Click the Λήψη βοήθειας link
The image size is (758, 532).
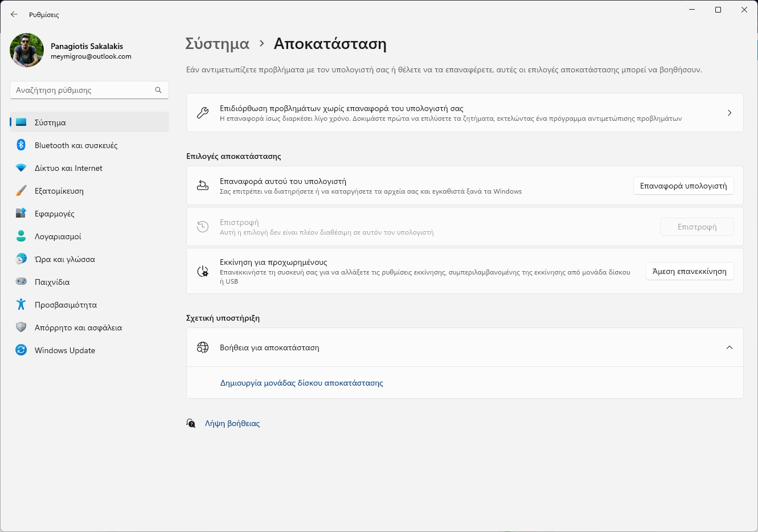232,423
